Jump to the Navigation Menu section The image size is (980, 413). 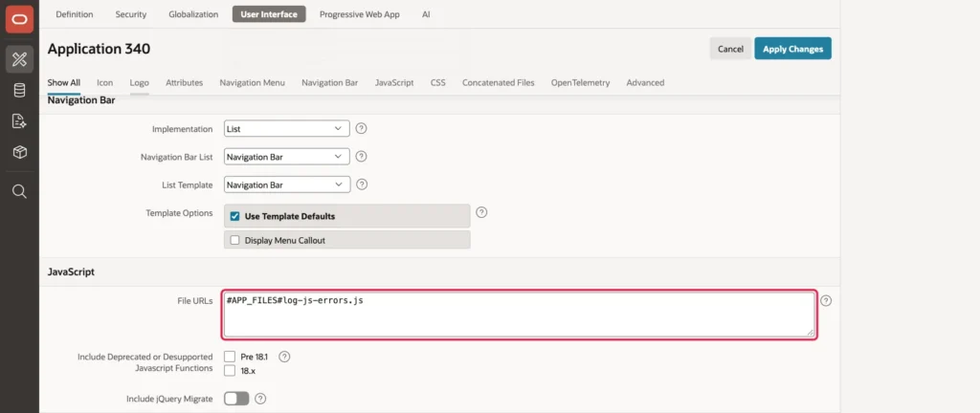click(x=252, y=82)
